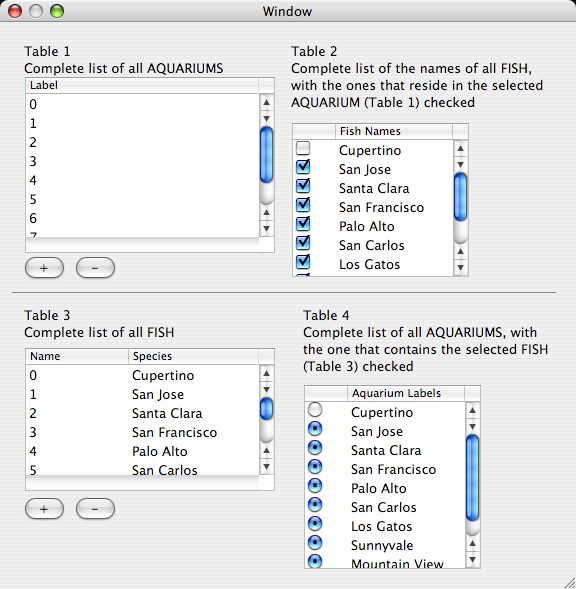576x589 pixels.
Task: Select the Mountain View radio button in Aquarium Labels
Action: [315, 562]
